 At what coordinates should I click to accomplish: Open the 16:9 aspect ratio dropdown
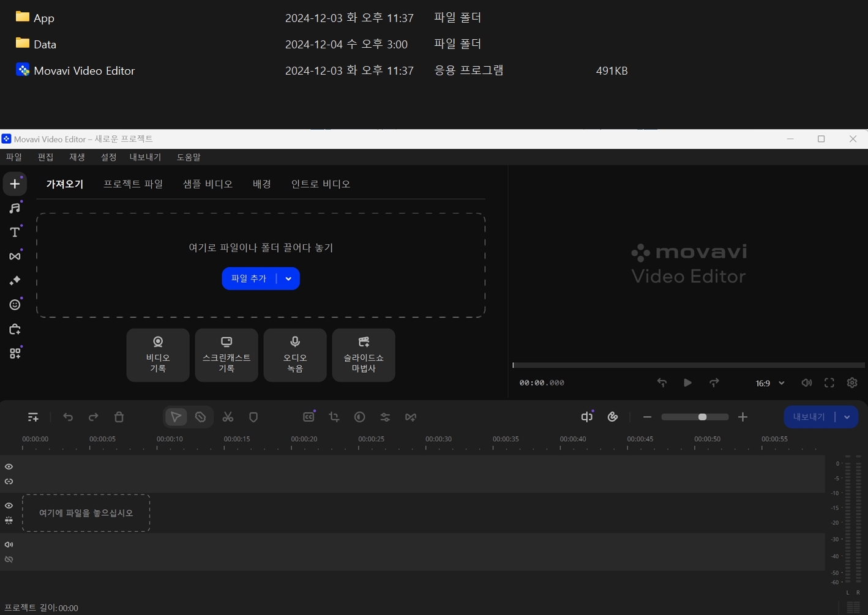pyautogui.click(x=769, y=383)
